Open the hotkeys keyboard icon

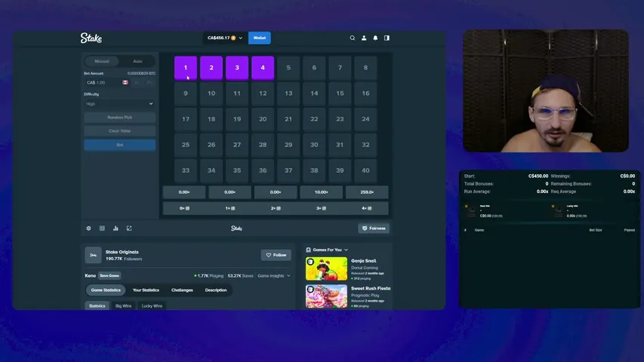point(102,229)
